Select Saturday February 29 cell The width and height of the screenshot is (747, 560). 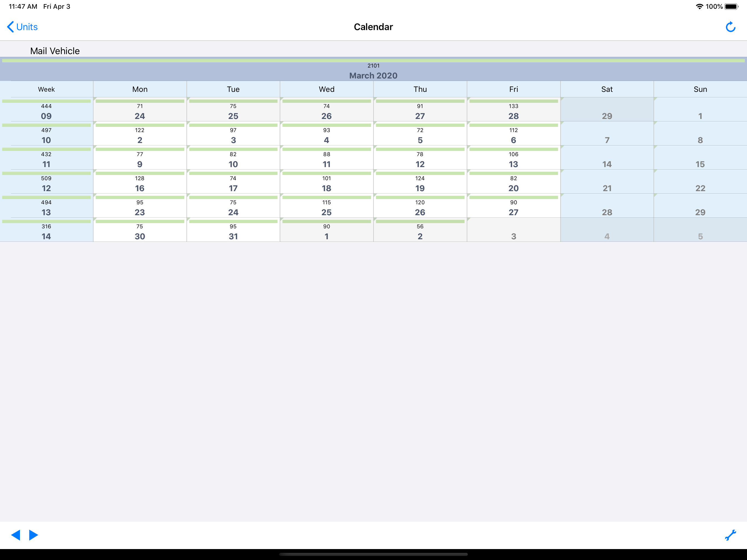click(607, 109)
